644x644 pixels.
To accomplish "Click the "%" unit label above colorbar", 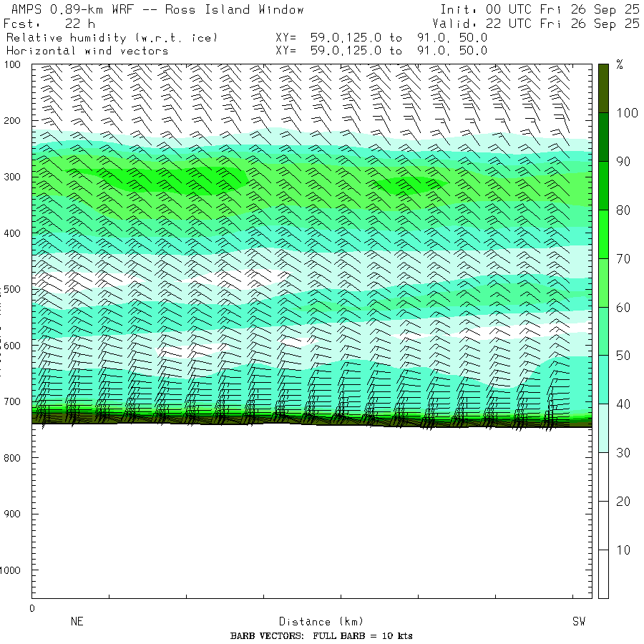I will [620, 64].
